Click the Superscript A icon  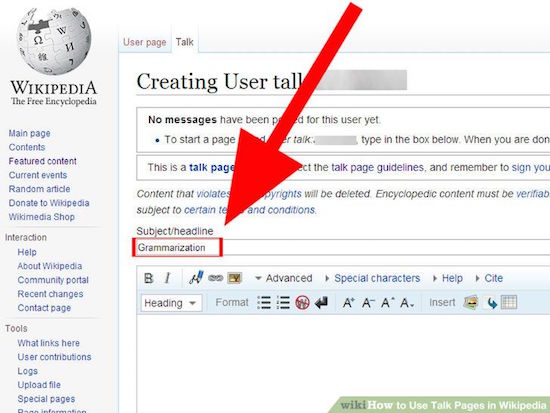click(x=388, y=302)
